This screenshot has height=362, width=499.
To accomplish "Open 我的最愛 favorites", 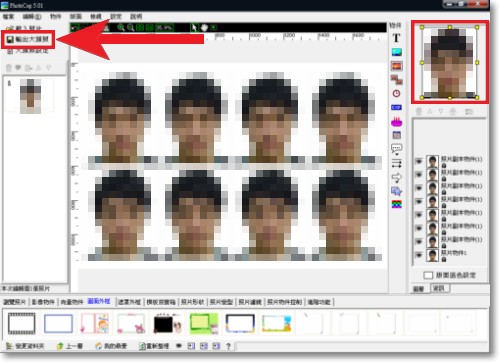I will [x=111, y=346].
